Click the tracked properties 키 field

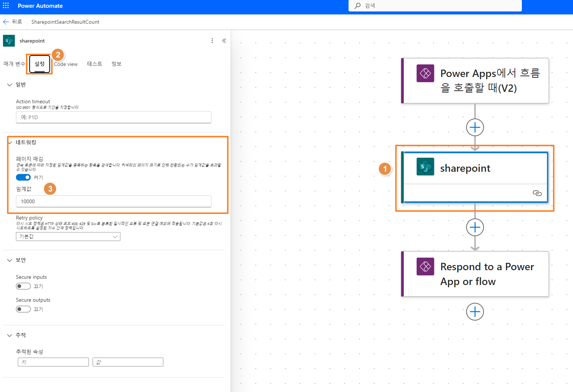[x=53, y=362]
